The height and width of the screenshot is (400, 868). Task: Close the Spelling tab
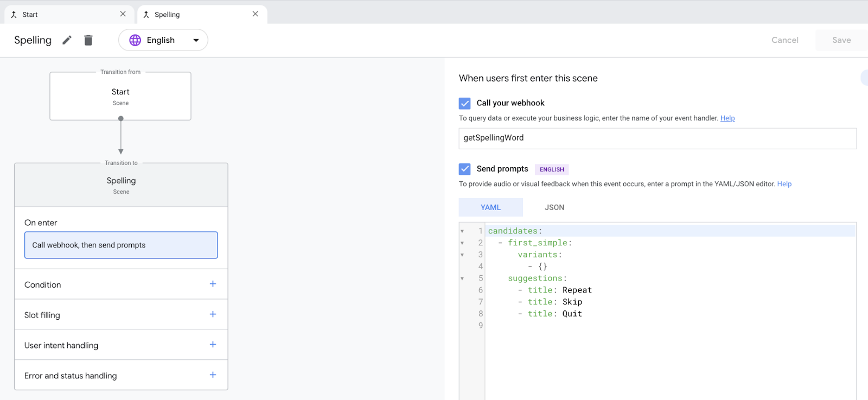point(255,14)
